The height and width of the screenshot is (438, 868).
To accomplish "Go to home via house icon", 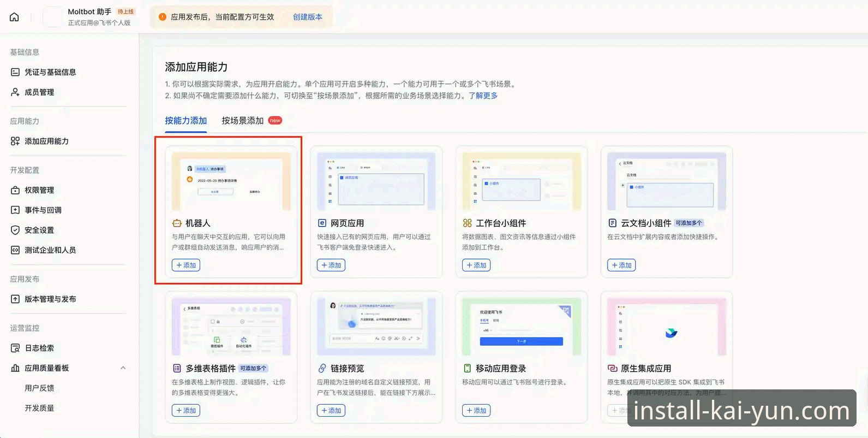I will pyautogui.click(x=15, y=17).
